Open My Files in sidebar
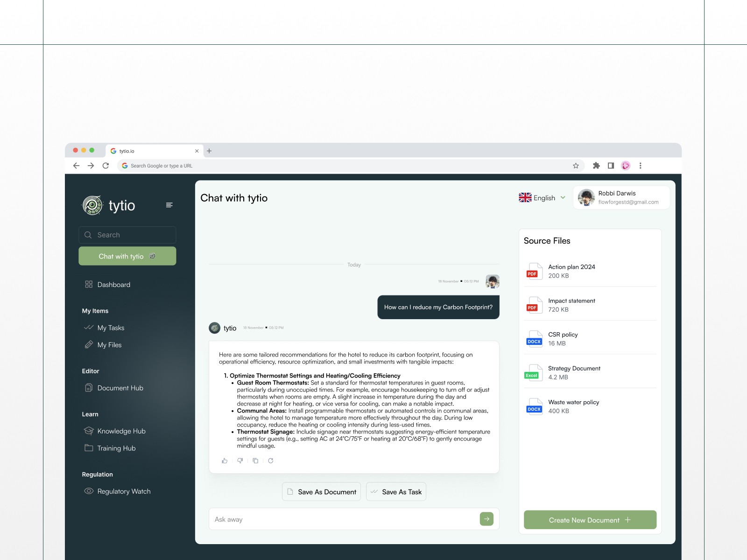 103,345
